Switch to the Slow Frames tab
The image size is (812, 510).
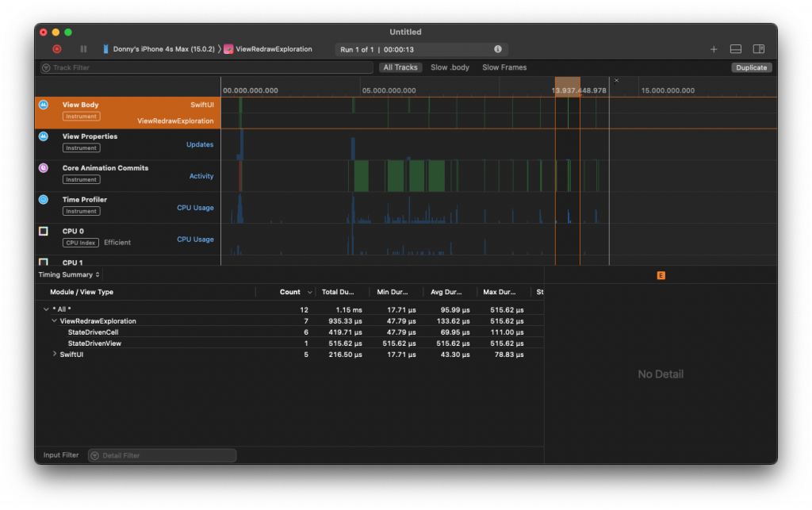pyautogui.click(x=504, y=67)
